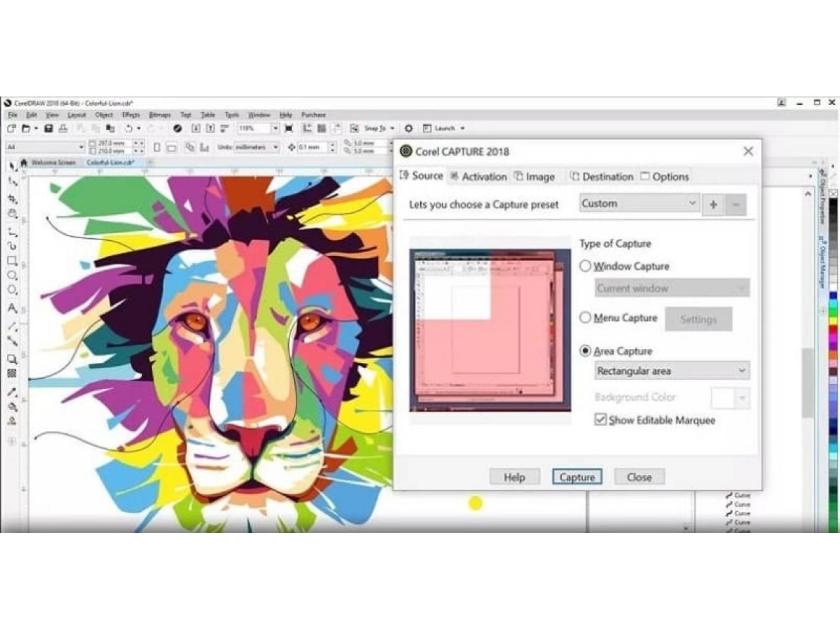This screenshot has height=630, width=840.
Task: Select the Text tool (A icon)
Action: point(12,308)
